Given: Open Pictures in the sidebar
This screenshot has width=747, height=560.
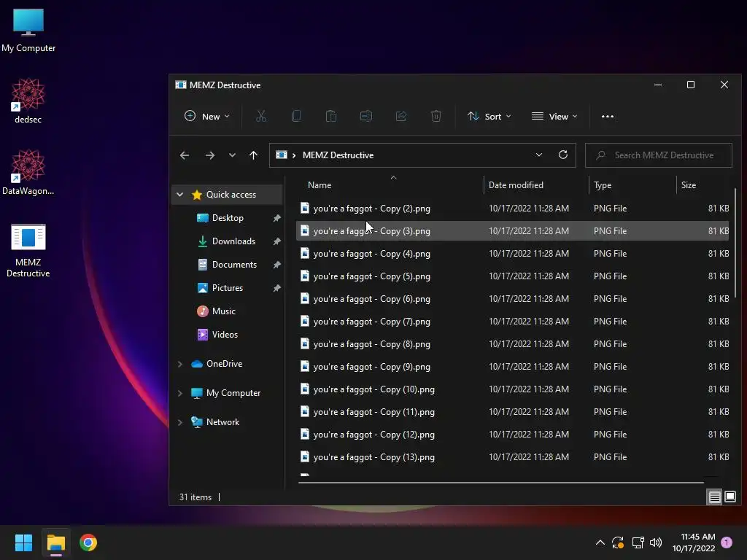Looking at the screenshot, I should coord(228,287).
